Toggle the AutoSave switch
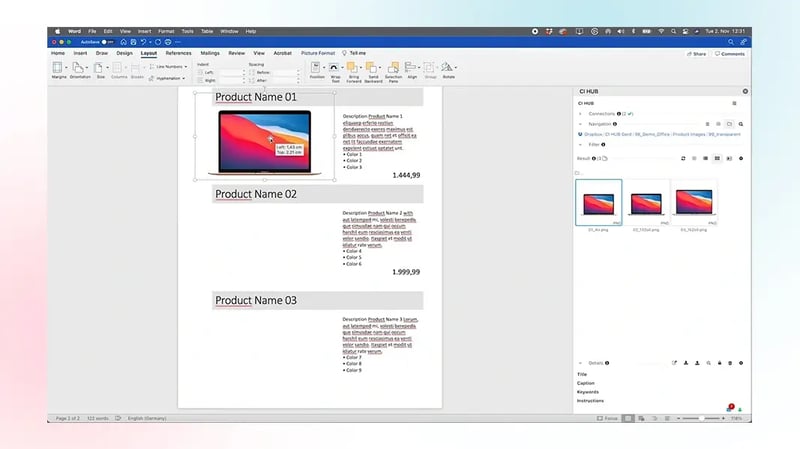This screenshot has width=800, height=449. tap(107, 42)
